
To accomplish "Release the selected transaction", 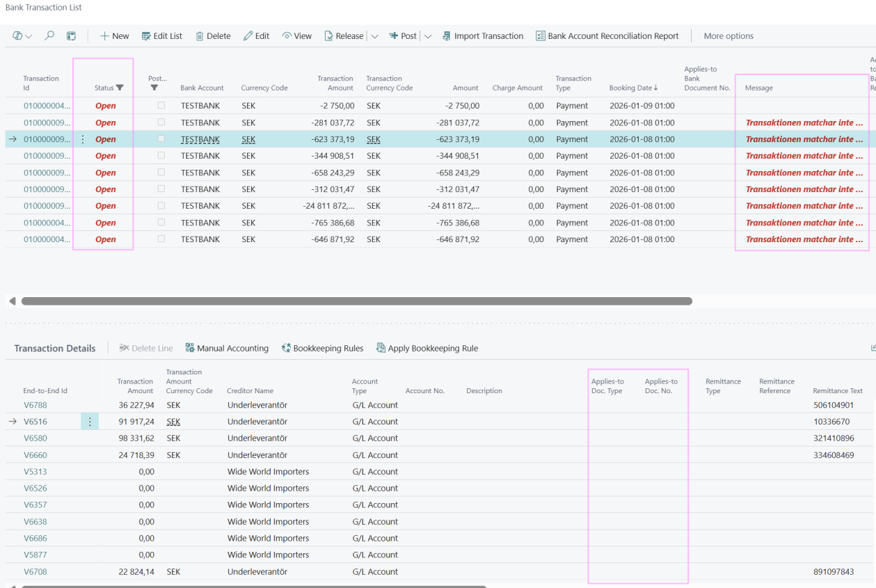I will (344, 35).
